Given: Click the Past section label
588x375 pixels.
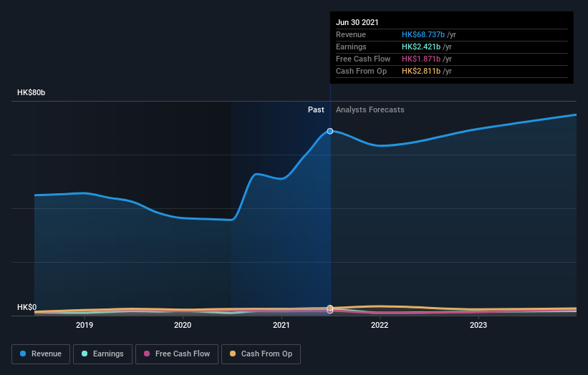Looking at the screenshot, I should (x=316, y=109).
